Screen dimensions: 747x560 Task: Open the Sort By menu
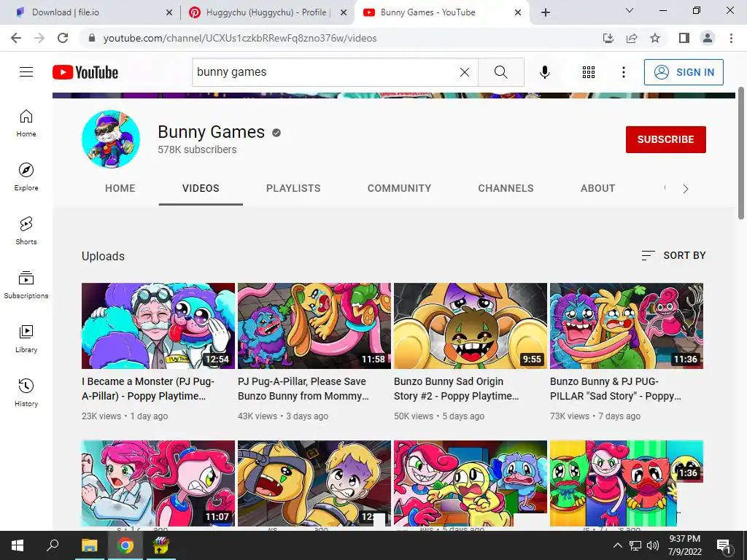pyautogui.click(x=673, y=256)
